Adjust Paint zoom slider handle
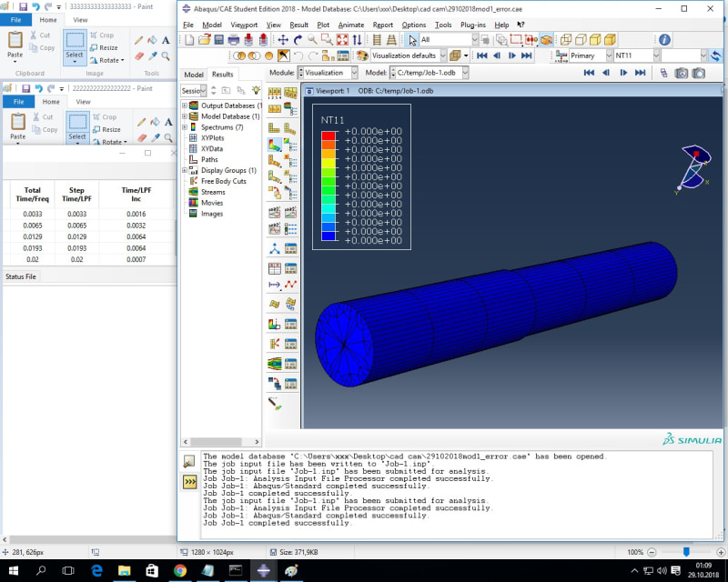728x582 pixels. click(686, 552)
